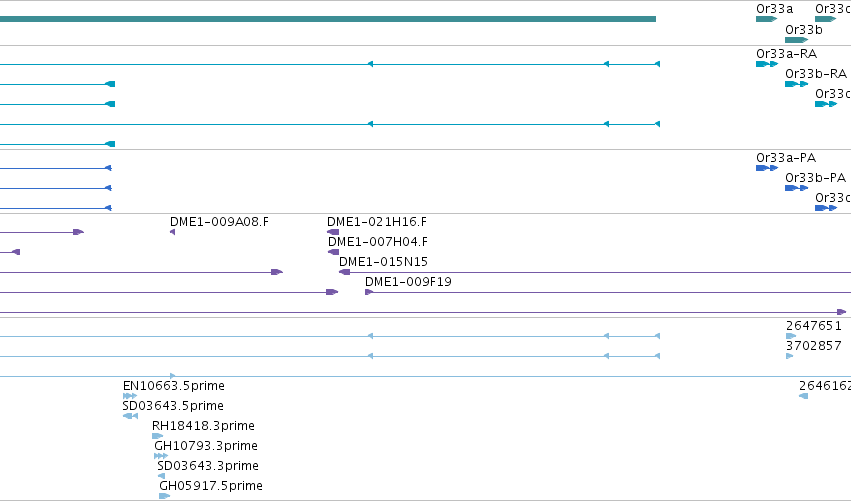The image size is (851, 501).
Task: Select the RH18418.3prime EST glyph
Action: (x=157, y=436)
